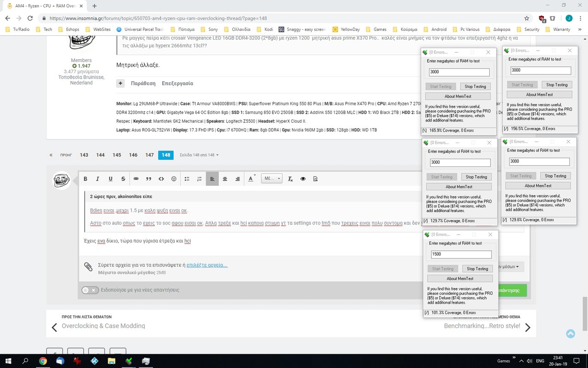Open the Overclocking & Case Modding previous topic
The width and height of the screenshot is (588, 368).
103,326
